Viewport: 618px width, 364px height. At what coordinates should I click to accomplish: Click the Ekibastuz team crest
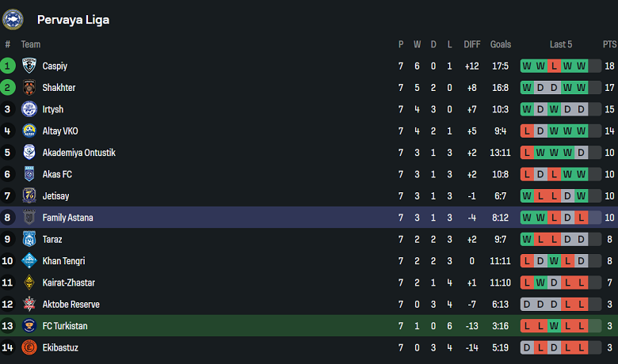point(29,347)
